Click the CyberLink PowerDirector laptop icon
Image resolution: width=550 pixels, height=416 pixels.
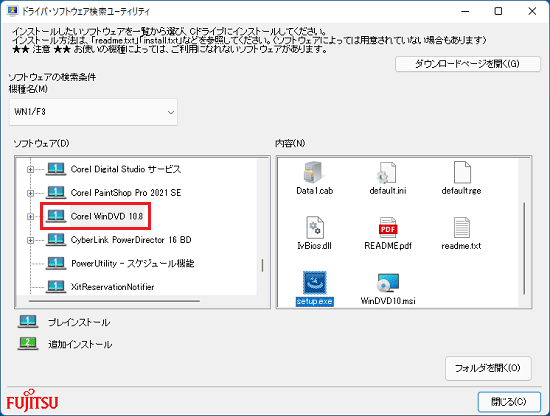tap(56, 240)
